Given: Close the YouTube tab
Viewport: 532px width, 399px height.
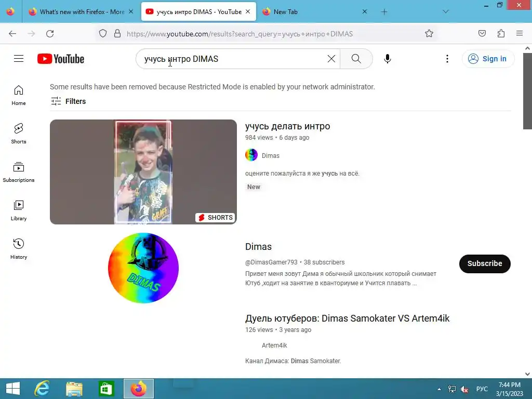Looking at the screenshot, I should point(248,12).
